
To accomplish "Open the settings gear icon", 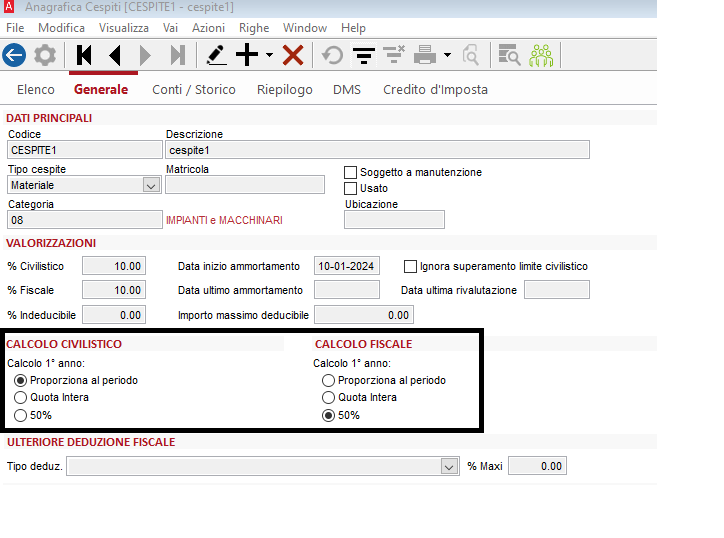I will coord(45,55).
